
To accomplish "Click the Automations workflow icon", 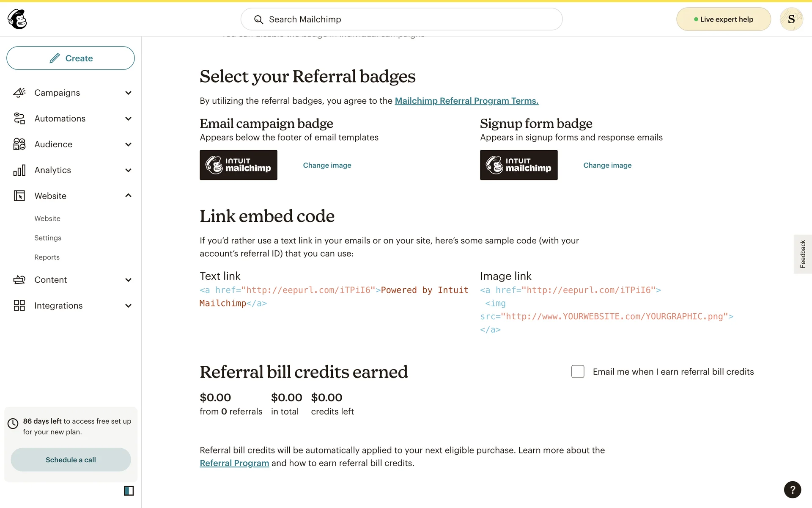I will [19, 119].
